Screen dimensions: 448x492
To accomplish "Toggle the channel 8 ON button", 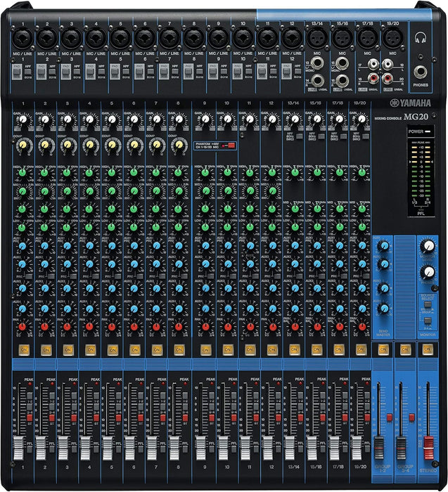I will pyautogui.click(x=181, y=349).
